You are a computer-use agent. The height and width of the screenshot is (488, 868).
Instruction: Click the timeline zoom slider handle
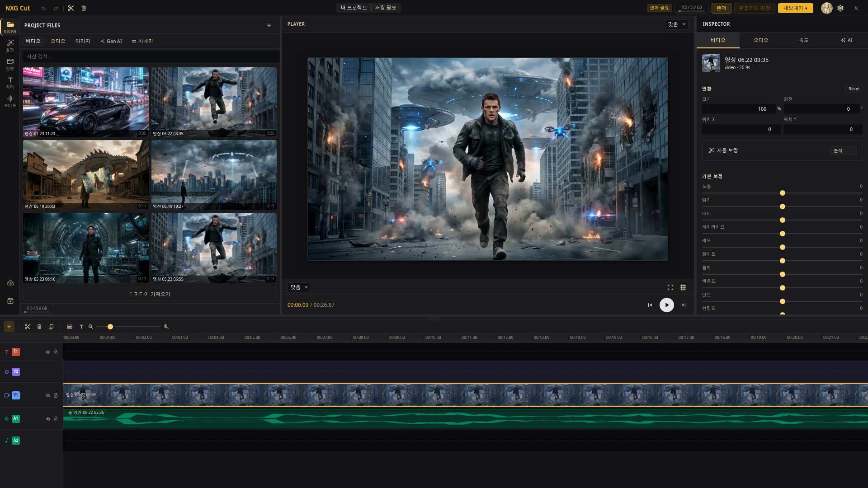(x=110, y=327)
